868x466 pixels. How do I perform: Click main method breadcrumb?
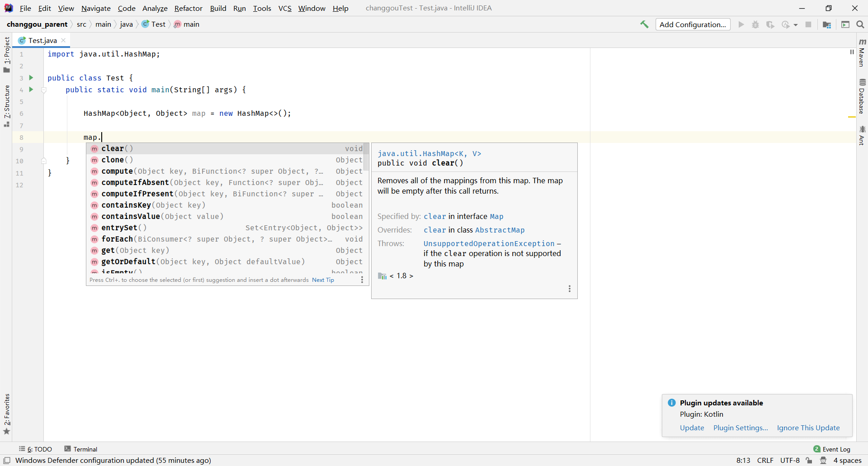(x=187, y=24)
